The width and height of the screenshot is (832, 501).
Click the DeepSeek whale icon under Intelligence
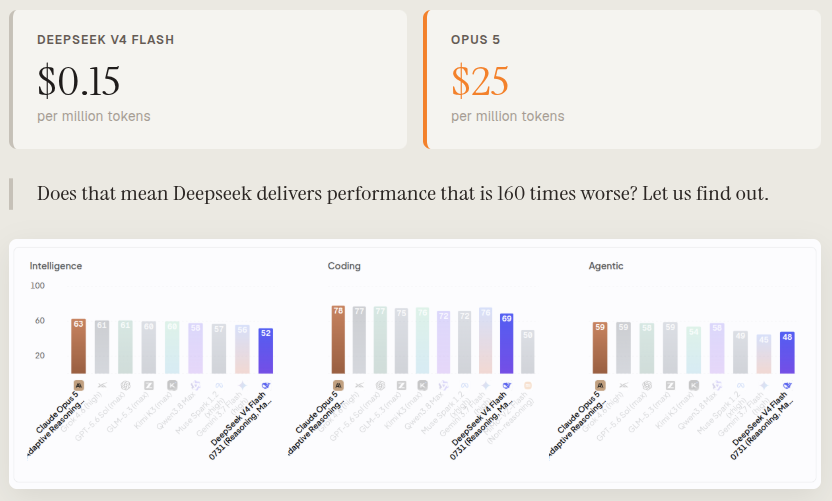click(x=266, y=385)
